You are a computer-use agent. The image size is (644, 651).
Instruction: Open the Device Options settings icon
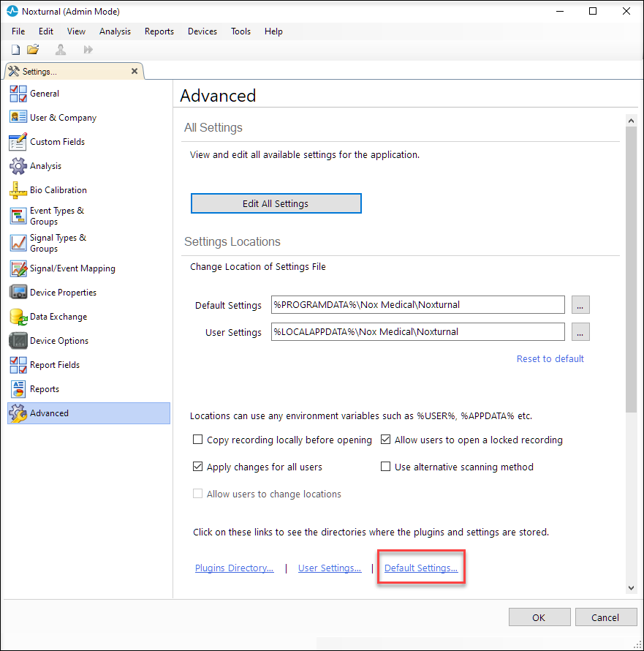pyautogui.click(x=20, y=340)
